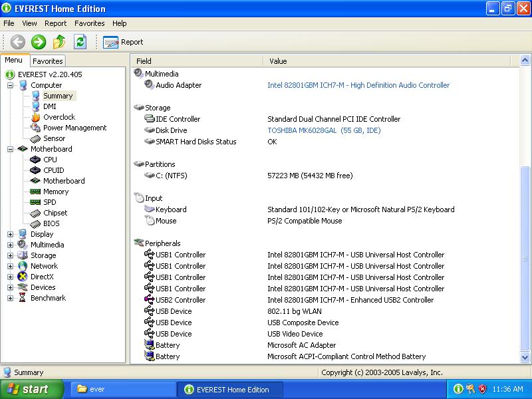Click the Report toolbar button
The width and height of the screenshot is (532, 399).
[123, 42]
